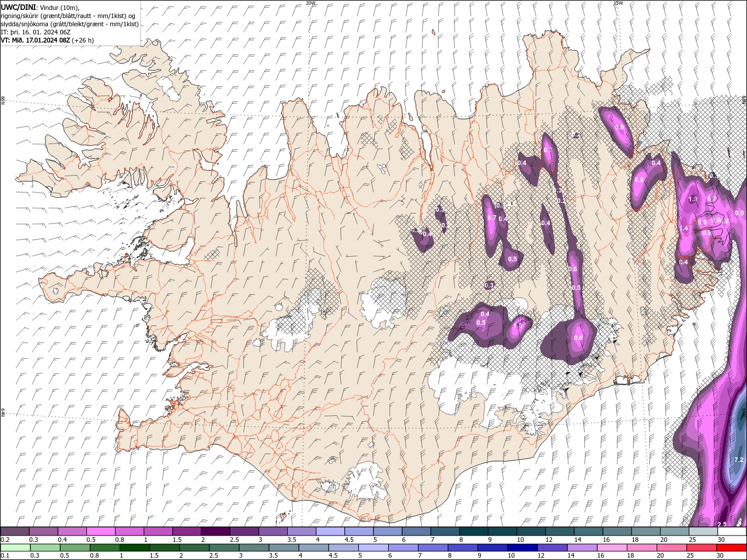Pick the grey-green swatch at 18 in top legend
Image resolution: width=747 pixels, height=560 pixels.
pyautogui.click(x=645, y=531)
